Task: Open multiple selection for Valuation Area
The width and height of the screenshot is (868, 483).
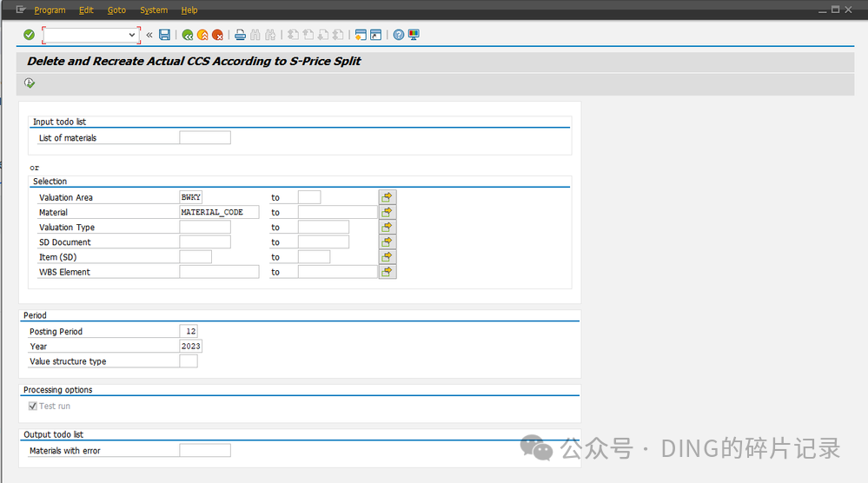Action: coord(388,197)
